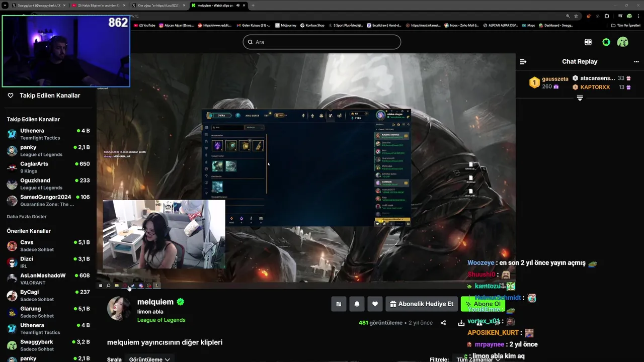This screenshot has height=362, width=644.
Task: Open the Görüntüleme sort dropdown
Action: coord(149,359)
